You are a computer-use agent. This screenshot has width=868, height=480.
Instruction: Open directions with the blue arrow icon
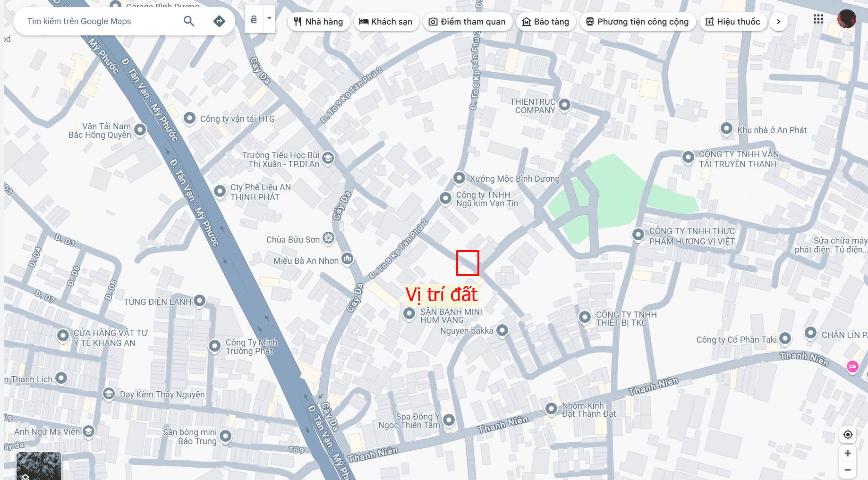coord(219,21)
